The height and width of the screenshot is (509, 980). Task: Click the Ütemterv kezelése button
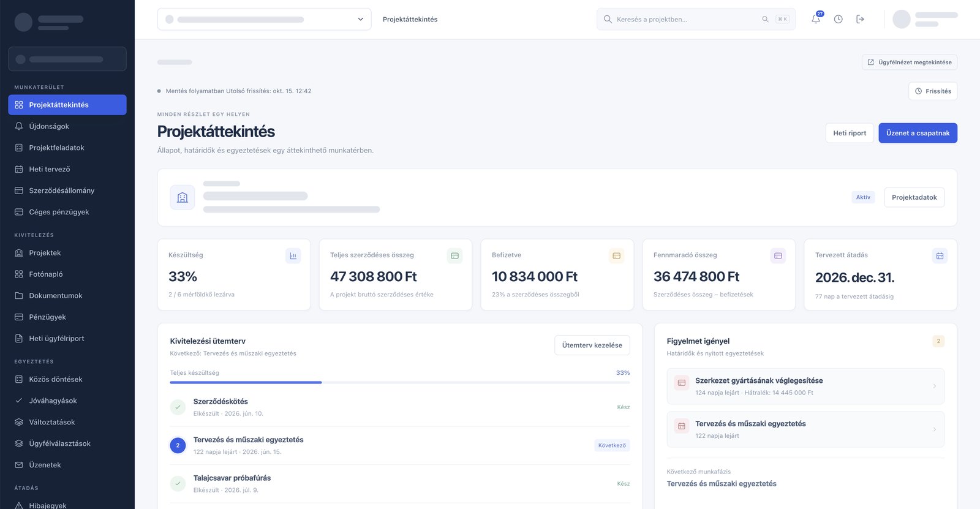pos(592,345)
